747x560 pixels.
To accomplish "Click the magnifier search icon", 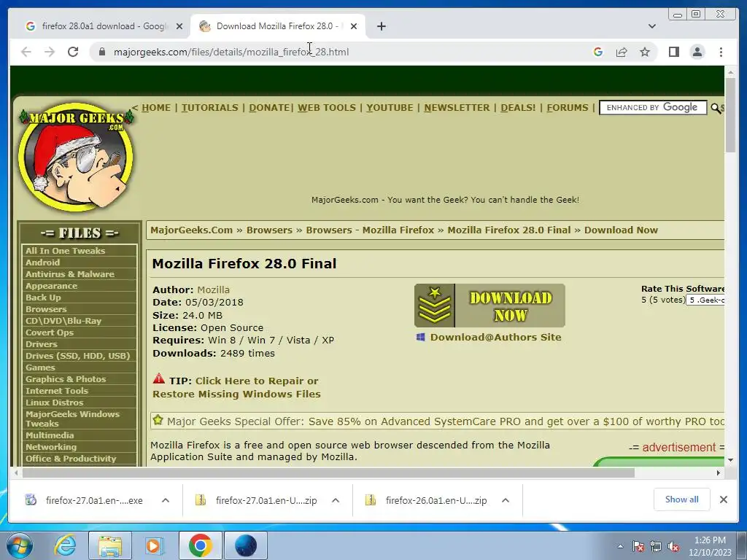I will pos(716,109).
